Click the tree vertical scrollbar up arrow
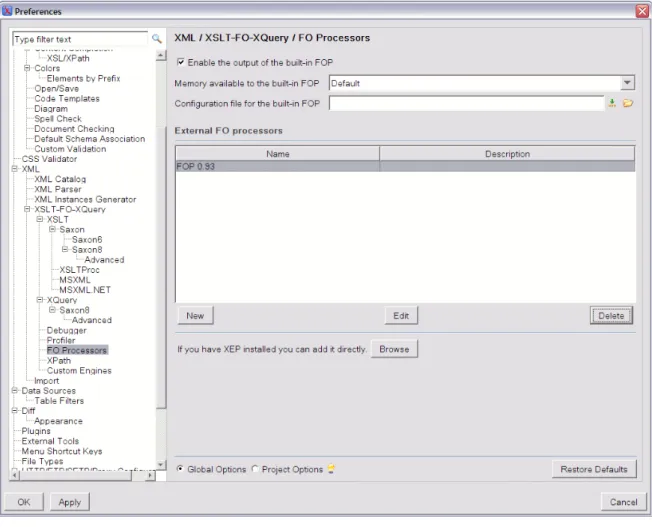The width and height of the screenshot is (652, 527). [x=161, y=55]
